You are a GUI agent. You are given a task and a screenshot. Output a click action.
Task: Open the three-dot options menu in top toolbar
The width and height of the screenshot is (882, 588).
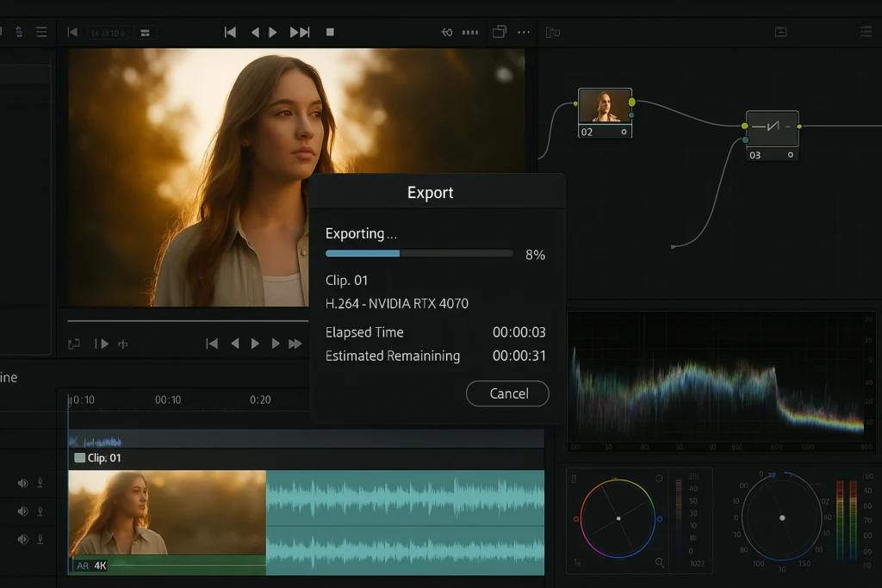tap(524, 32)
